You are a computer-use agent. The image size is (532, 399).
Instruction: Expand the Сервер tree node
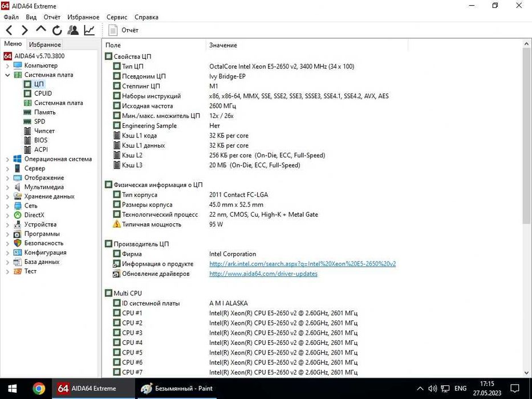(7, 168)
